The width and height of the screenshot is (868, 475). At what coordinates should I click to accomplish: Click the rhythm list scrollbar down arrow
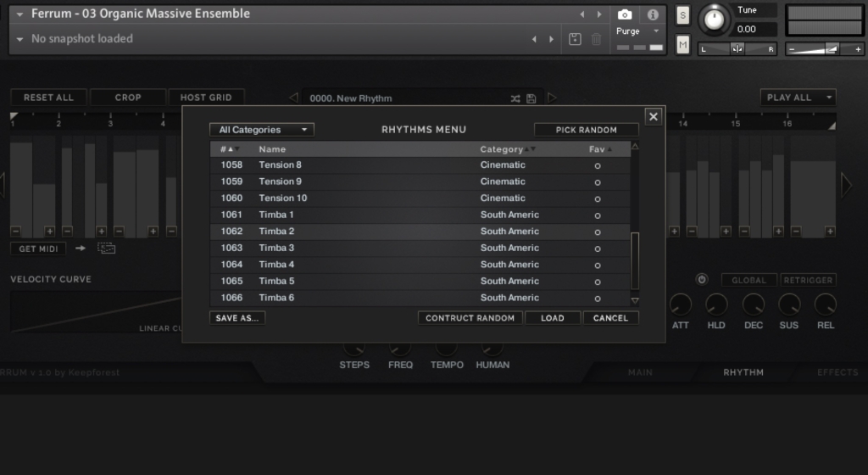(x=635, y=300)
